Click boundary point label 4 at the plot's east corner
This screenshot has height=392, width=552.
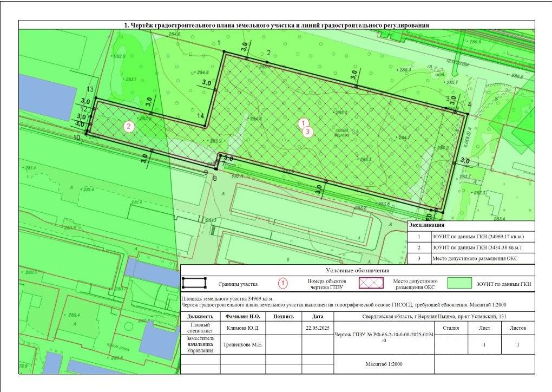click(x=469, y=104)
